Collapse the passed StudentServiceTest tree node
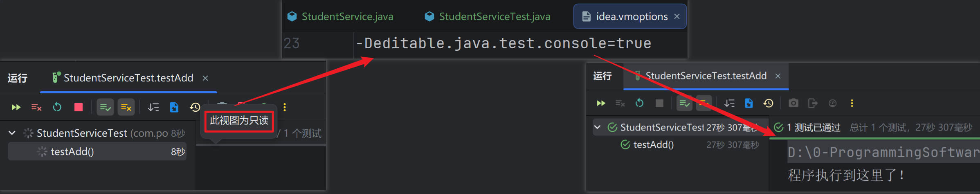This screenshot has height=194, width=980. (x=598, y=127)
